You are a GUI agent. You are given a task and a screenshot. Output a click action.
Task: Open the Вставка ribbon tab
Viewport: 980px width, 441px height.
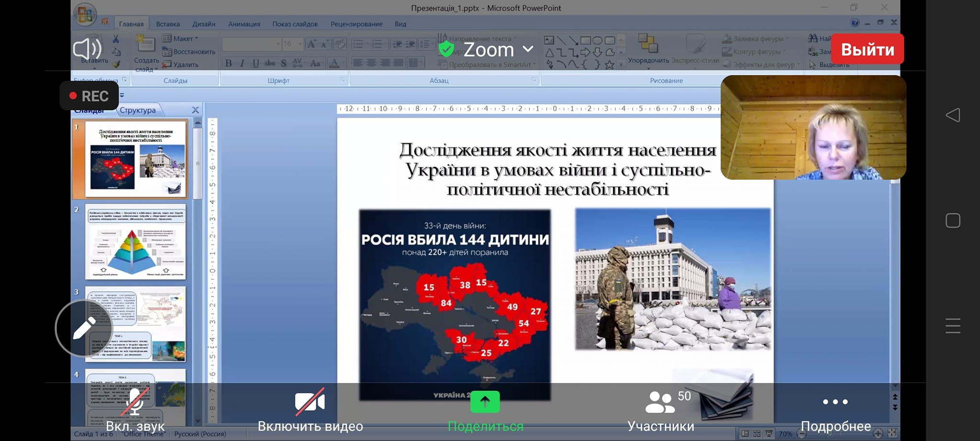(168, 24)
